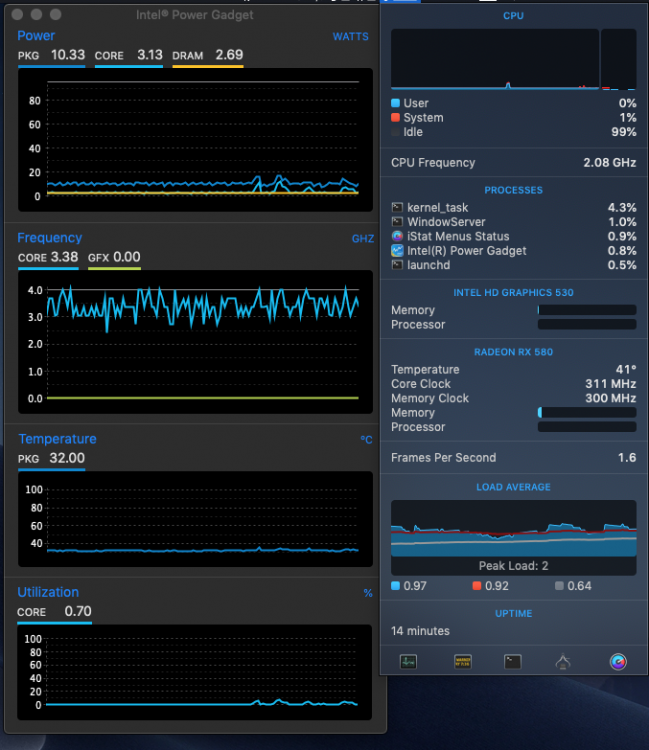Click Radeon RX 580 Temperature row
This screenshot has width=649, height=750.
(x=514, y=369)
